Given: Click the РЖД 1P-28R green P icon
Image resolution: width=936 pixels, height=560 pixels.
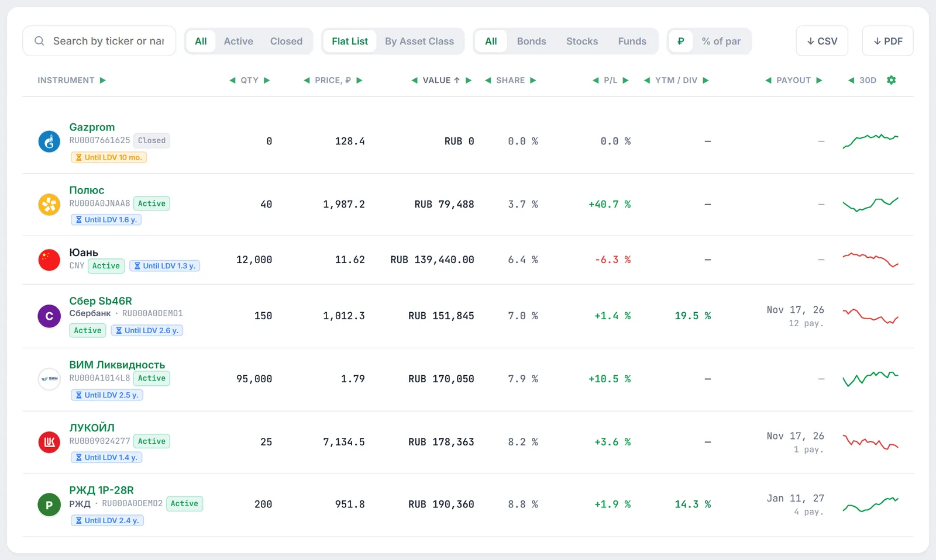Looking at the screenshot, I should click(x=49, y=504).
